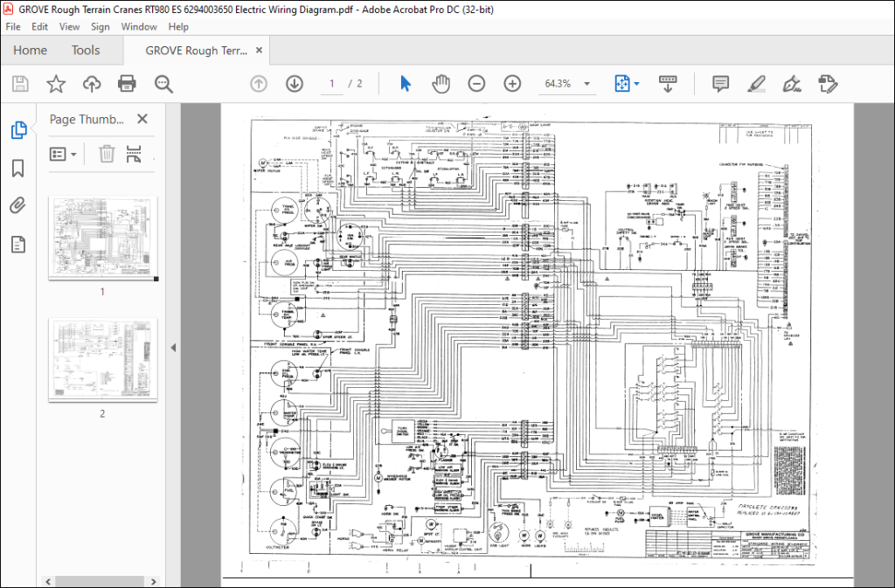Screen dimensions: 895x588
Task: Click the thumbnail panel page-break icon
Action: pyautogui.click(x=134, y=154)
